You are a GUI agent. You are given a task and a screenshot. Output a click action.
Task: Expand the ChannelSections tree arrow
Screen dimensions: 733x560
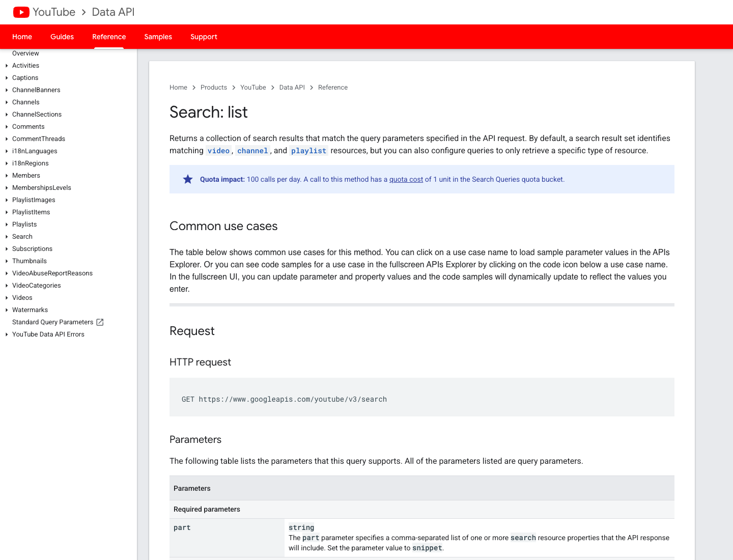click(x=7, y=115)
